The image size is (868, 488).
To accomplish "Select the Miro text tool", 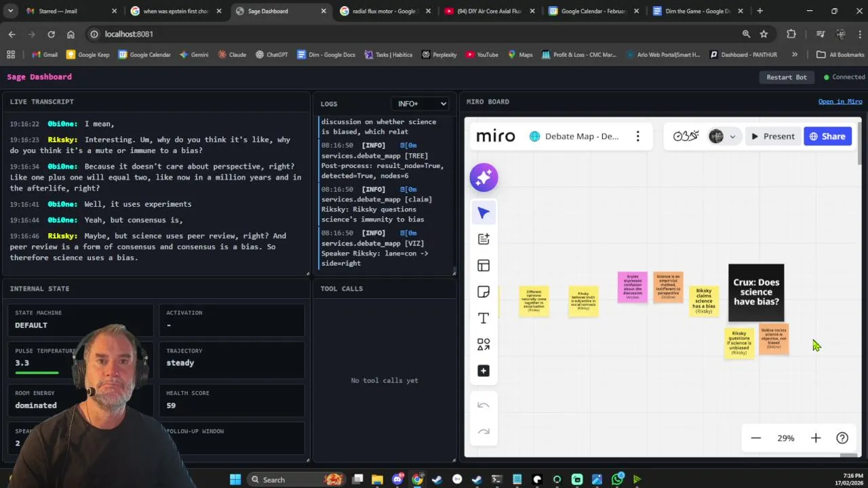I will pyautogui.click(x=484, y=318).
